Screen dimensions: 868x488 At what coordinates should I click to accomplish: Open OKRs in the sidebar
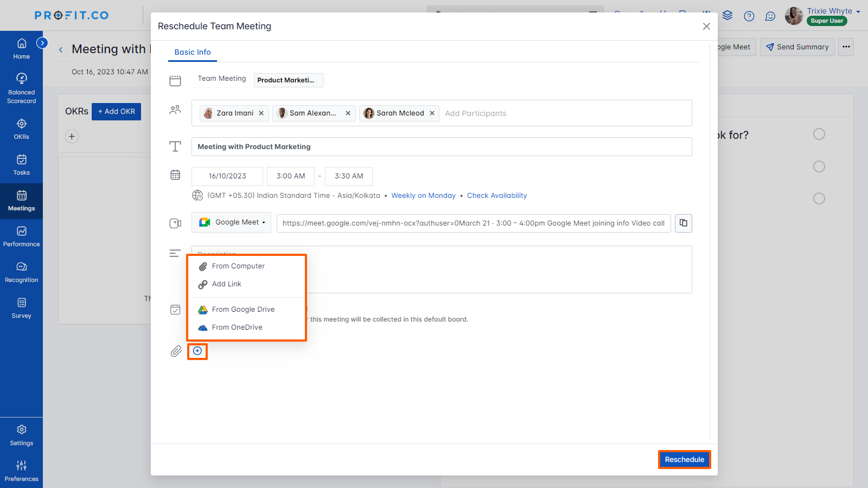click(21, 129)
